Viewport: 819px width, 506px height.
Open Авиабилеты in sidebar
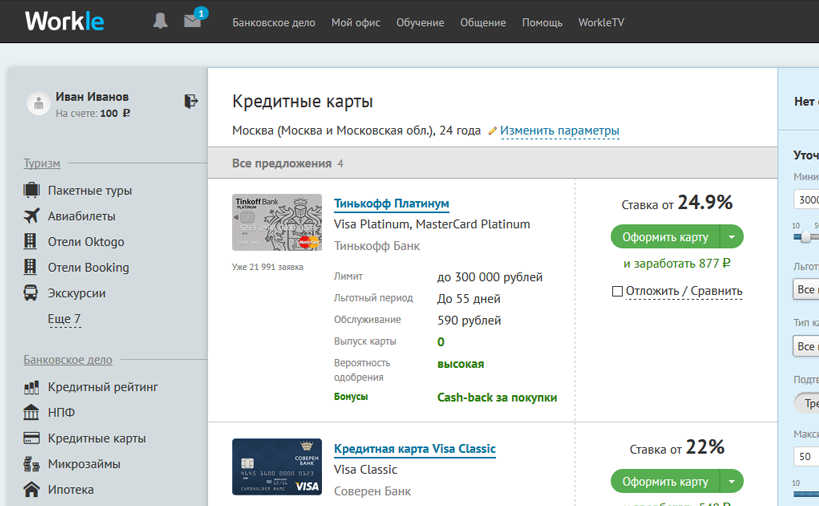[x=81, y=216]
